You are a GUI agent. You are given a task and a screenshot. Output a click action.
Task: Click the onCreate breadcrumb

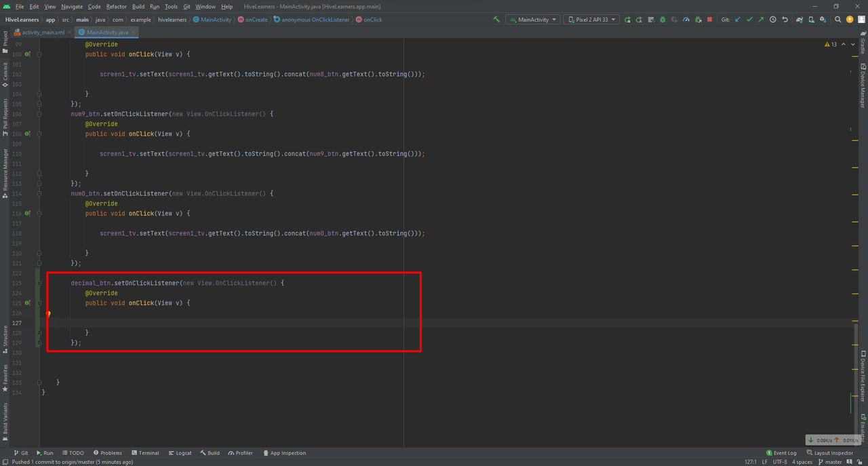pos(252,20)
